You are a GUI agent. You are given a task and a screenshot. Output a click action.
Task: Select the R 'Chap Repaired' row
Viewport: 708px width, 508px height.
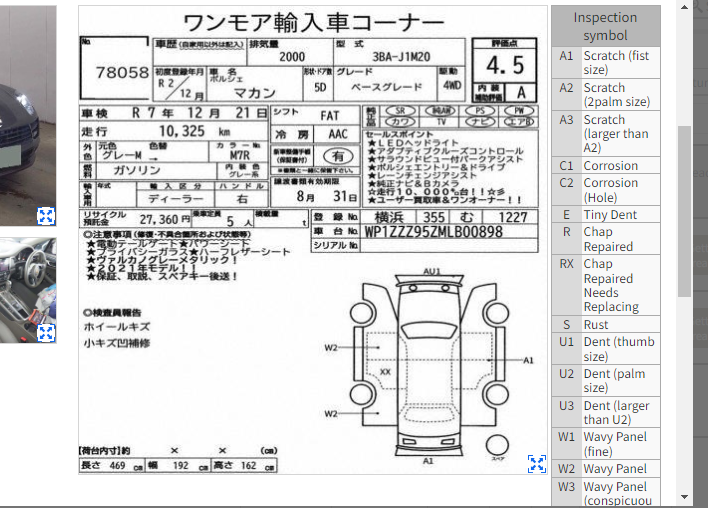click(x=606, y=239)
